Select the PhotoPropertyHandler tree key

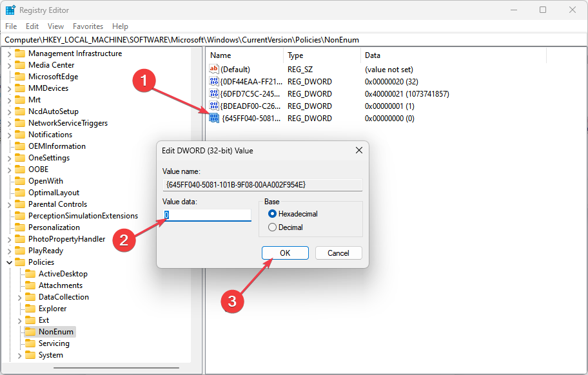pos(67,239)
